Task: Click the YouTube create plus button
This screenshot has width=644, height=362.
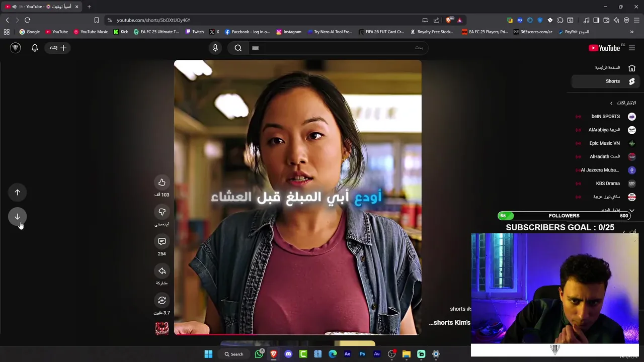Action: pos(58,48)
